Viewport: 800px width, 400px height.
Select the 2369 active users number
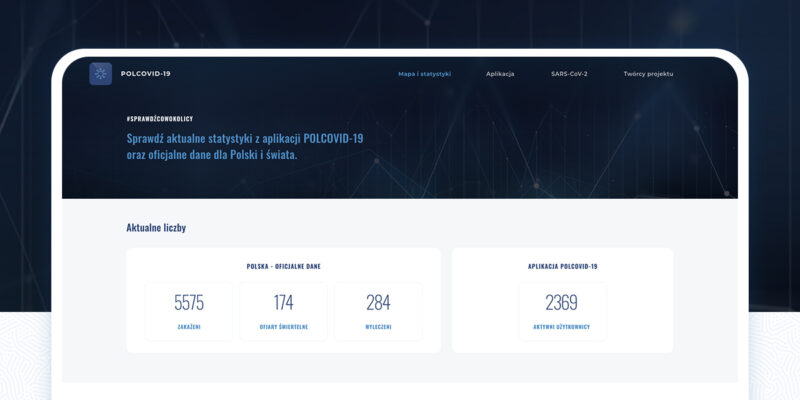click(561, 303)
